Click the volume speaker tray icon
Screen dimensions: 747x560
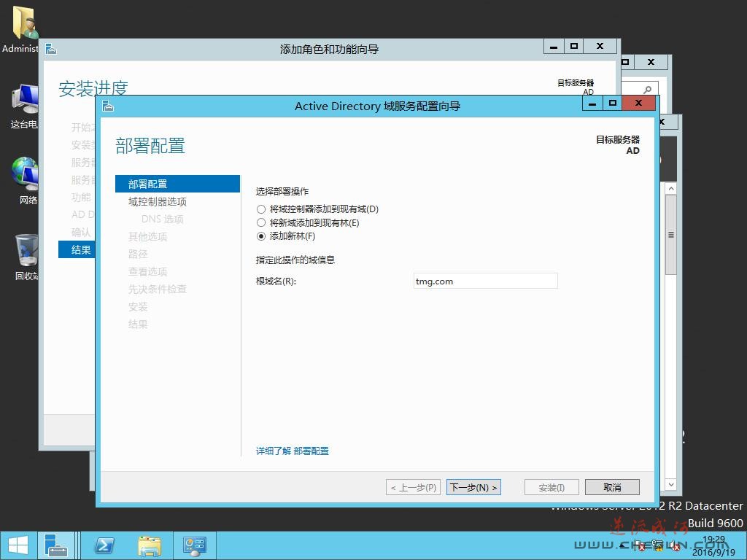click(674, 545)
